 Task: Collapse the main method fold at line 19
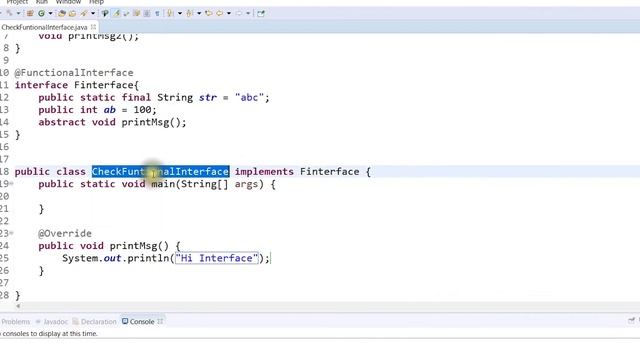[11, 184]
